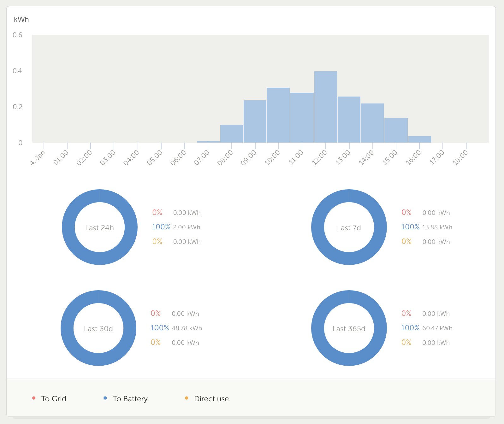Click the red 0% beside Last 24h
Viewport: 504px width, 424px height.
(x=157, y=212)
